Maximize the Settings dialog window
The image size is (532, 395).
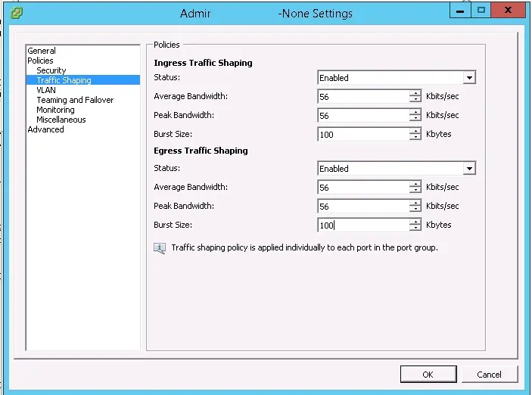[481, 10]
